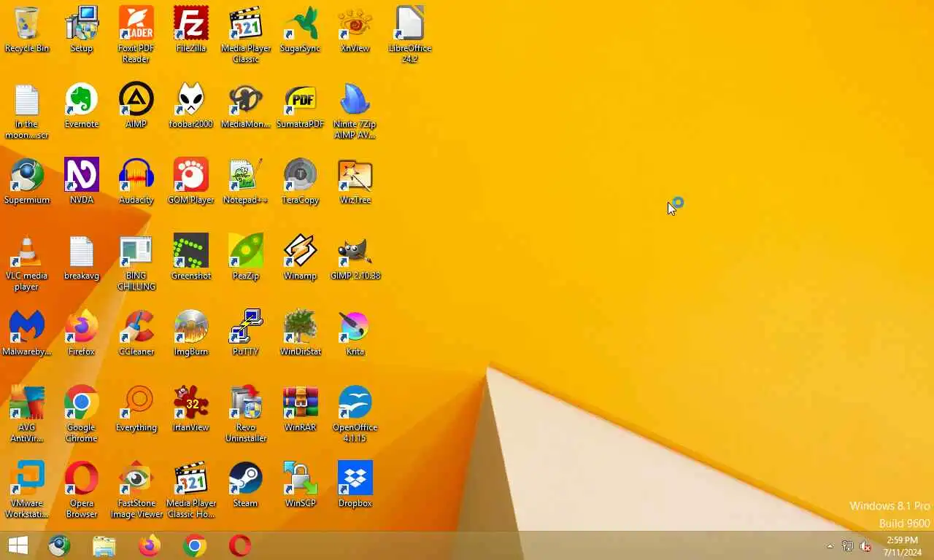Select the WinRAR desktop shortcut
934x560 pixels.
point(301,409)
